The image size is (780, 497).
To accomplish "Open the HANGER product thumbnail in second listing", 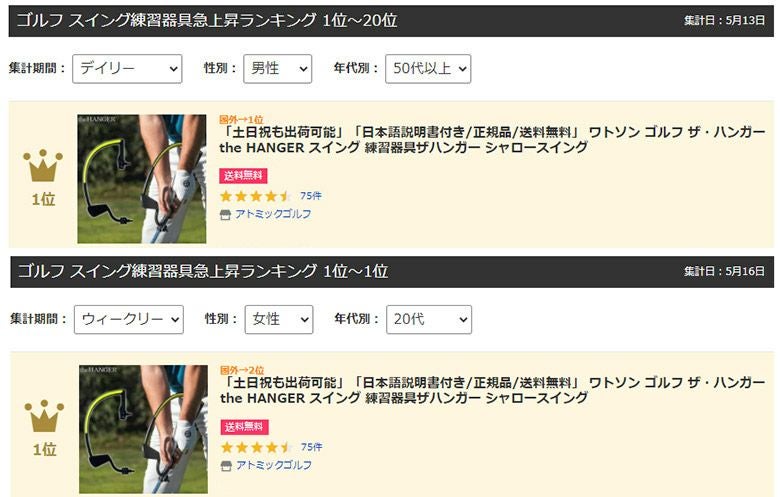I will coord(143,429).
